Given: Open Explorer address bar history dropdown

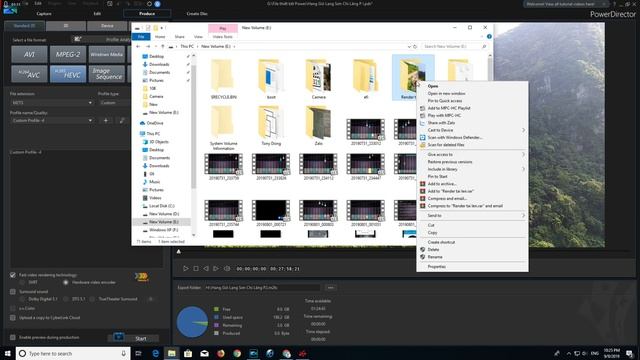Looking at the screenshot, I should click(409, 47).
